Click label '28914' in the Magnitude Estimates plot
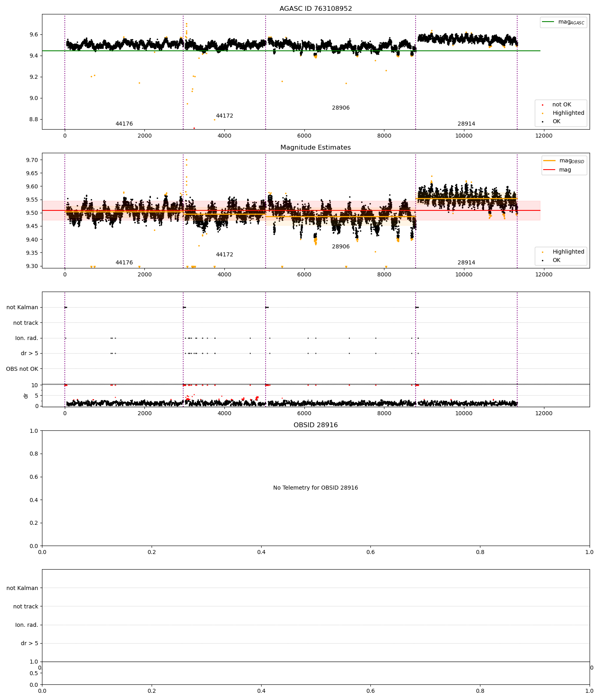Image resolution: width=600 pixels, height=700 pixels. (x=466, y=263)
